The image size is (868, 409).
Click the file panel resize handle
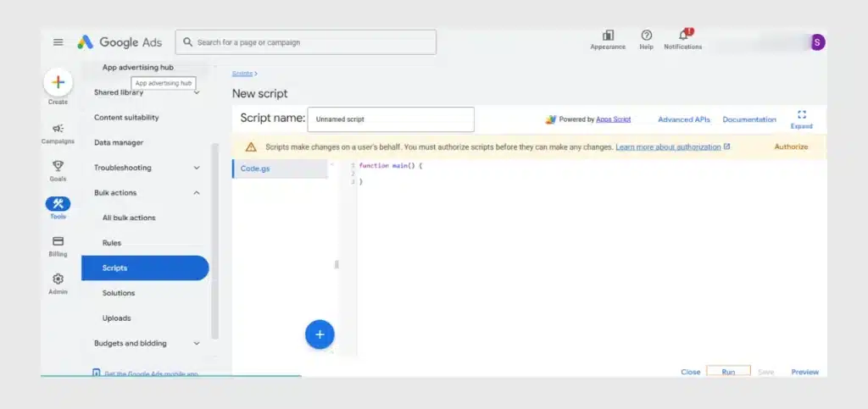(336, 265)
